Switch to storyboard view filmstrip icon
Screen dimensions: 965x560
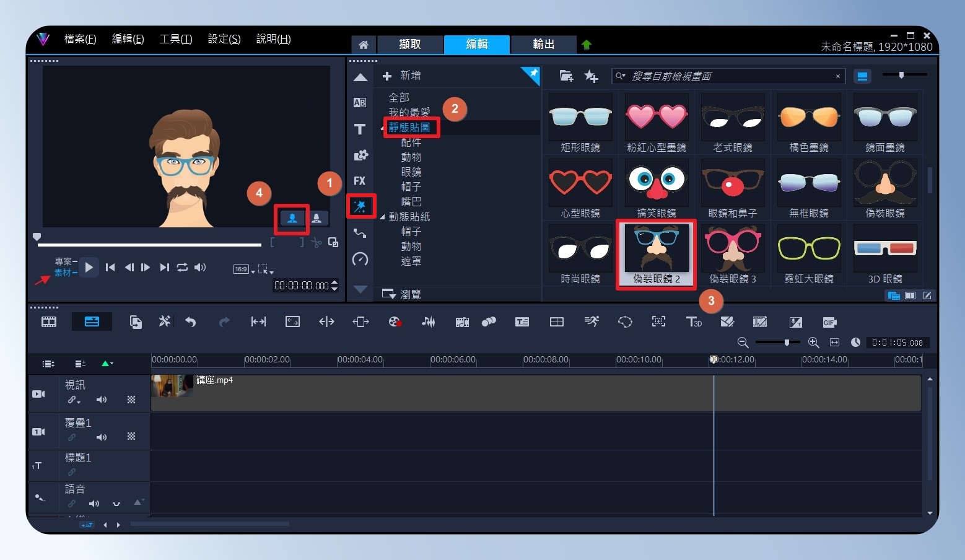pyautogui.click(x=49, y=322)
